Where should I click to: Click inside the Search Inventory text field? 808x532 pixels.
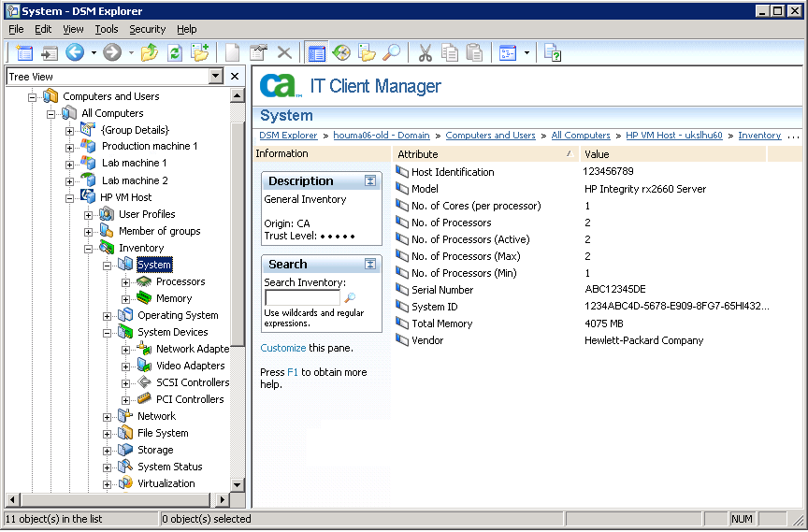pos(301,298)
